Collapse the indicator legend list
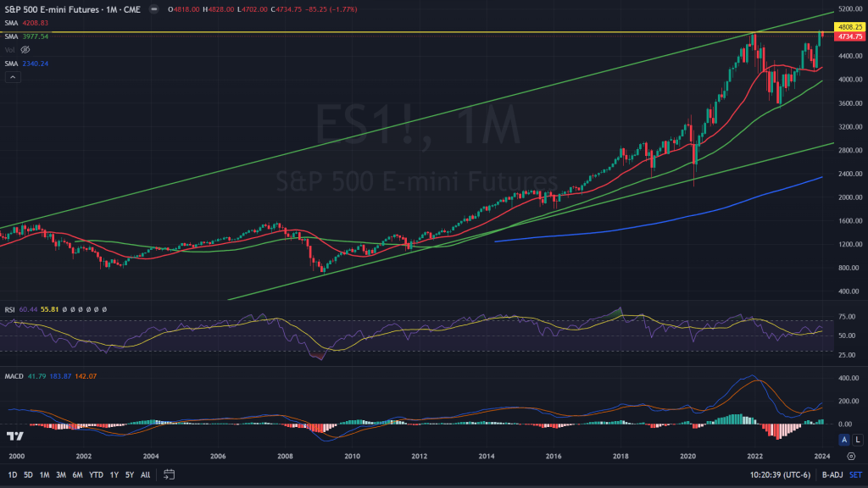 (x=13, y=77)
